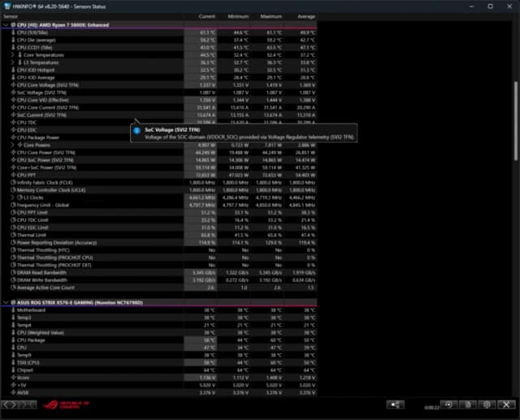Select the AVSB row
This screenshot has width=520, height=420.
point(159,392)
